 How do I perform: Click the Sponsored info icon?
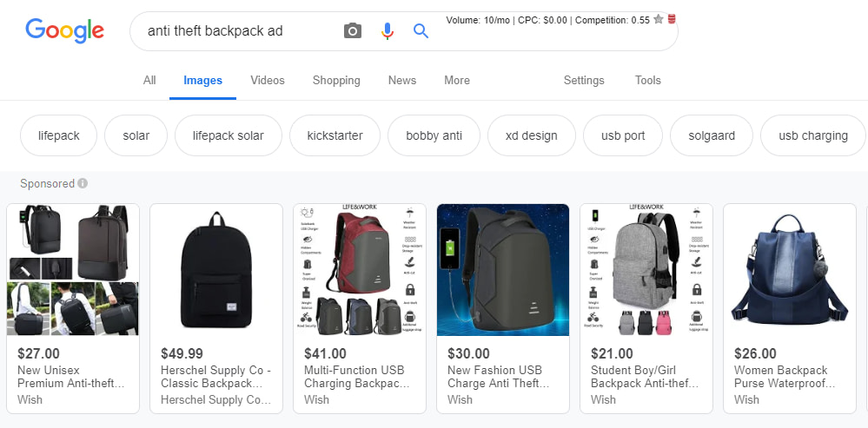coord(83,184)
